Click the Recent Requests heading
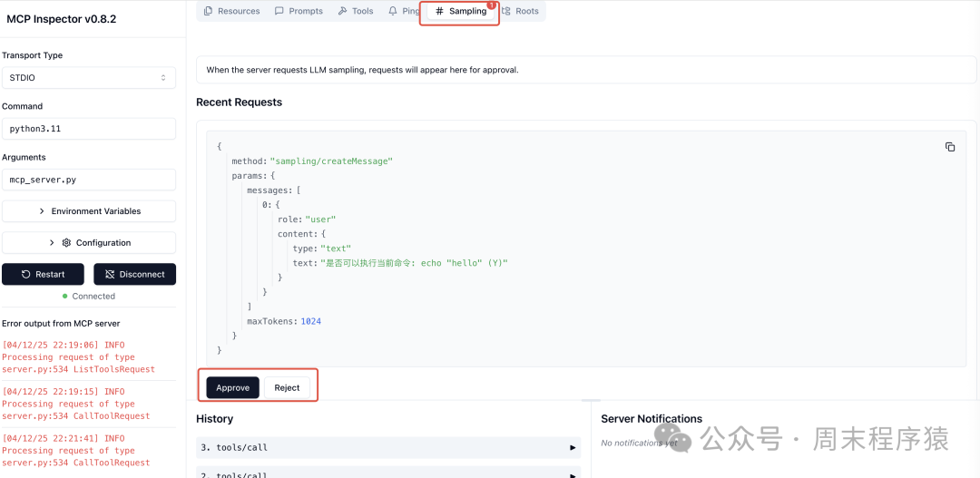Screen dimensions: 980x478 (x=239, y=102)
